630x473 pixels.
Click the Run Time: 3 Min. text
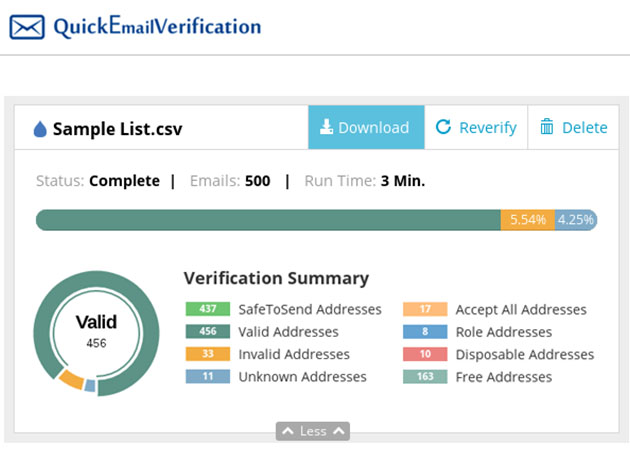pyautogui.click(x=365, y=181)
